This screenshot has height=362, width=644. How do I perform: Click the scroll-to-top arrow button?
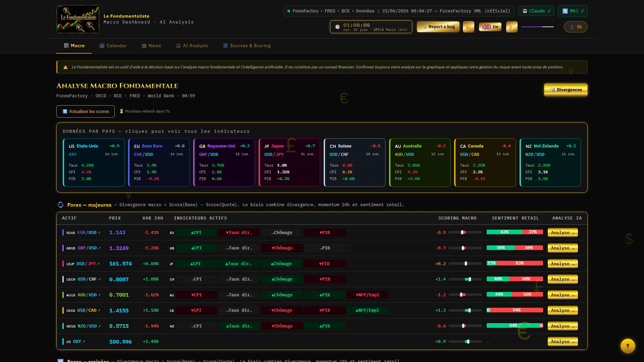[x=628, y=346]
